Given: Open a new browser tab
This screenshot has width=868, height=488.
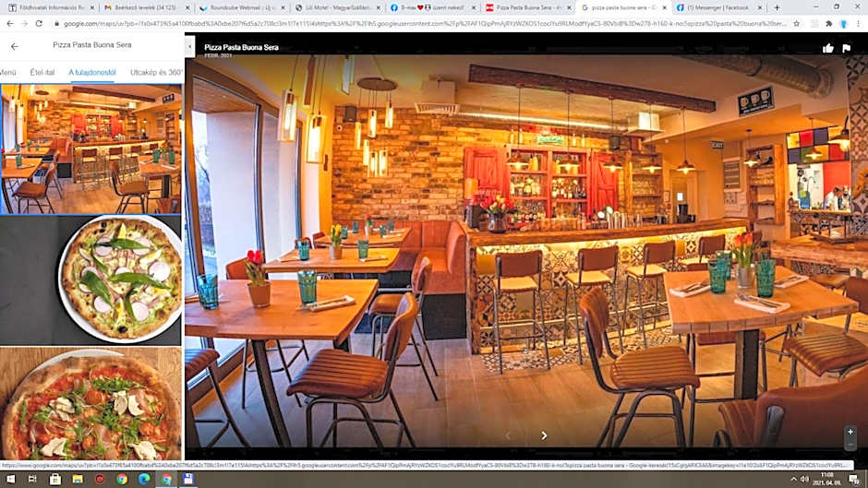Looking at the screenshot, I should point(777,7).
